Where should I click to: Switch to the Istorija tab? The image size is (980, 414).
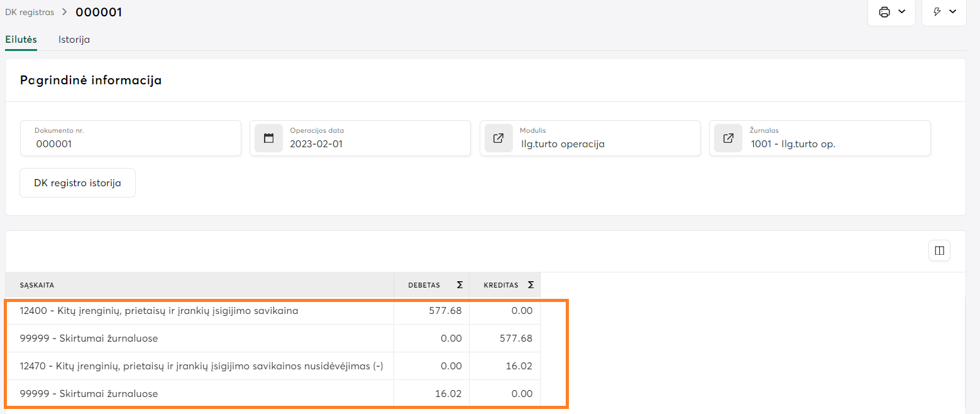tap(74, 40)
